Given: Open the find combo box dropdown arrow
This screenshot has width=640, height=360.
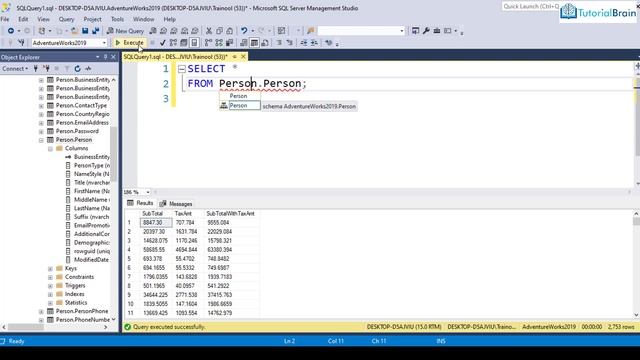Looking at the screenshot, I should 402,31.
